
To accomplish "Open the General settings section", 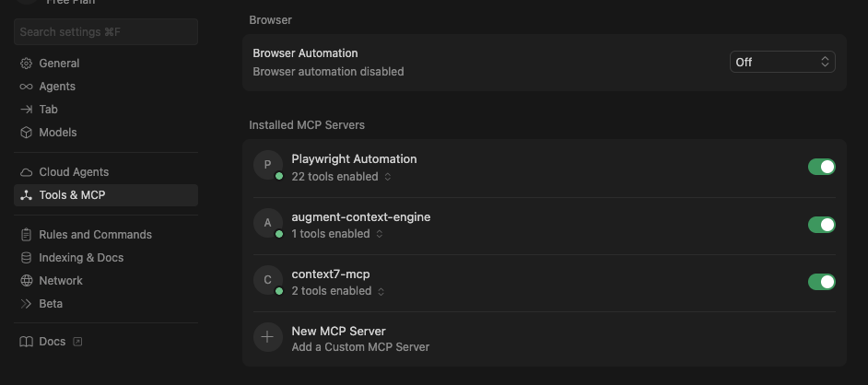I will tap(106, 64).
